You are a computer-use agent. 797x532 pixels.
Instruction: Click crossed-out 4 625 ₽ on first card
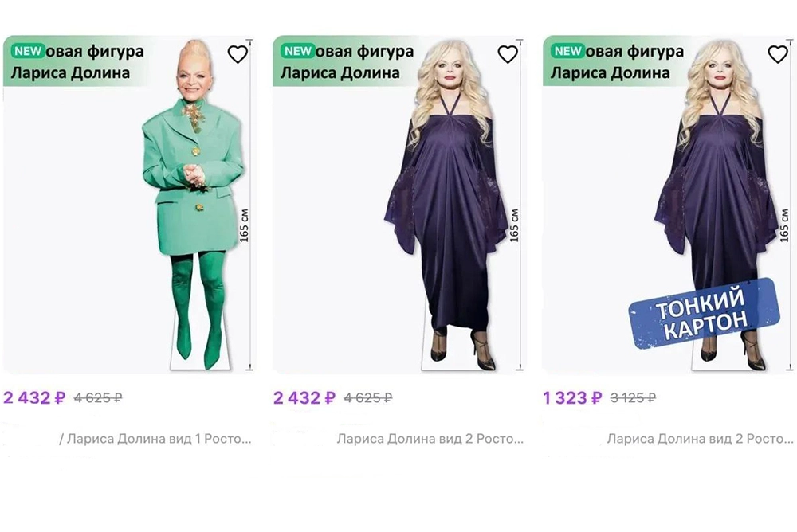[x=98, y=397]
